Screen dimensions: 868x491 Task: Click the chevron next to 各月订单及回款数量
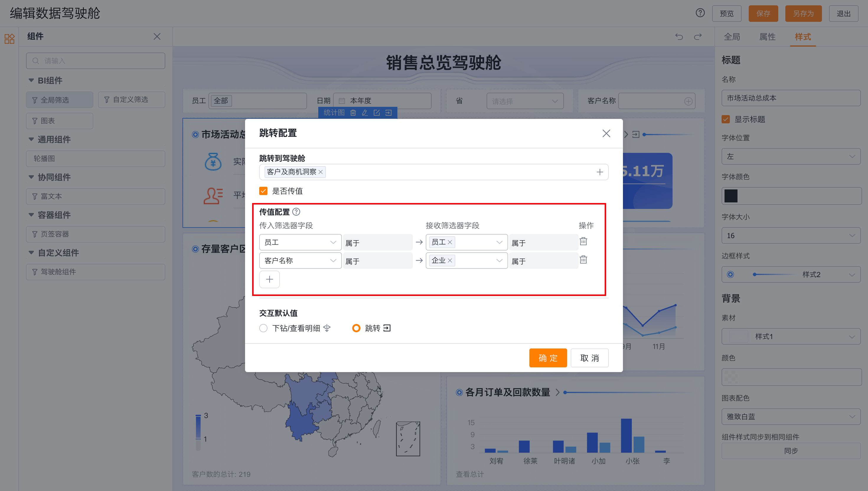(558, 392)
